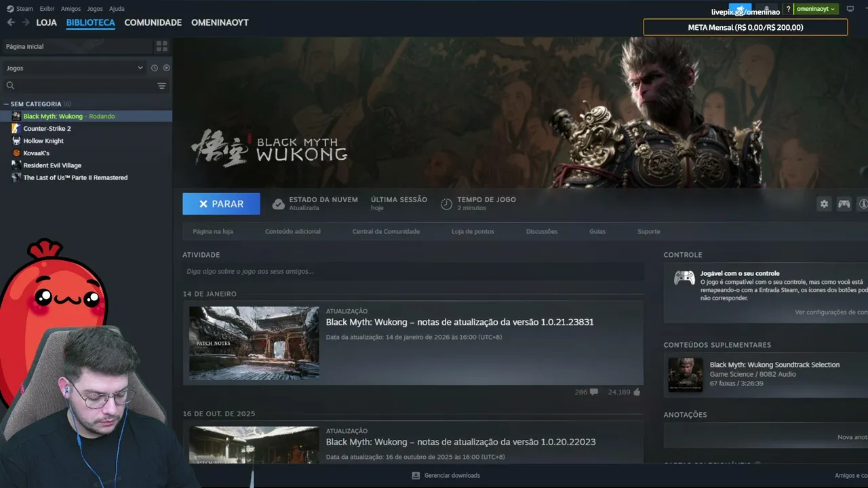The height and width of the screenshot is (488, 868).
Task: Click the KovaaK's game icon
Action: pos(16,152)
